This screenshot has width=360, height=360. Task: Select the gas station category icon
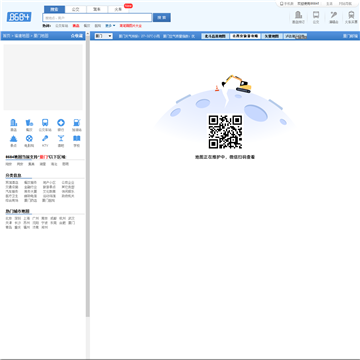point(77,123)
